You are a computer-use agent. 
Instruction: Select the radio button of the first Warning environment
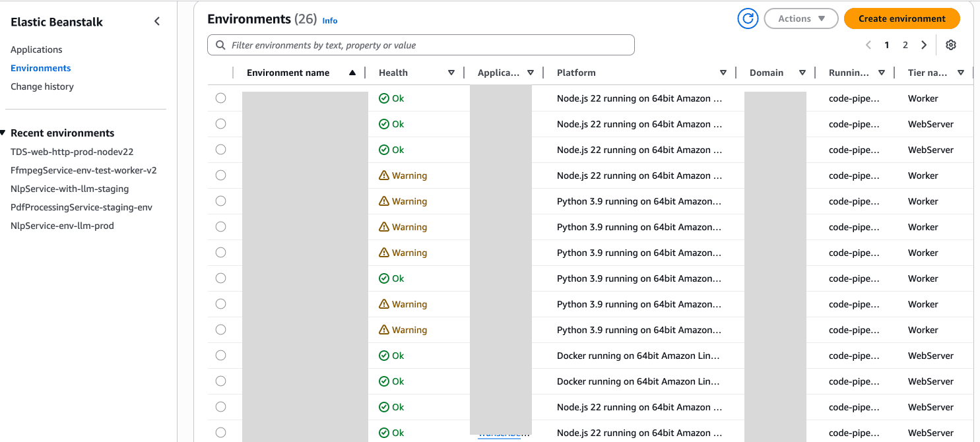point(220,175)
